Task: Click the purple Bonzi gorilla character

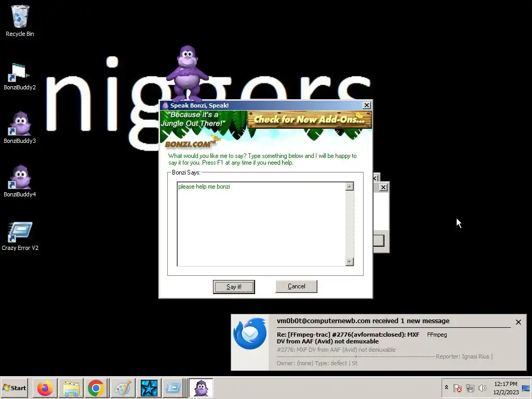Action: [x=187, y=73]
